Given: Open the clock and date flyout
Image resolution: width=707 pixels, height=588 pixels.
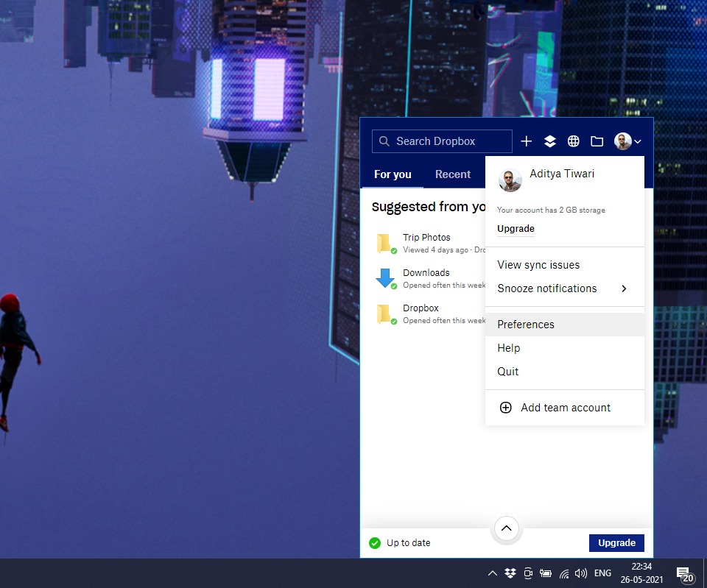Looking at the screenshot, I should click(641, 573).
